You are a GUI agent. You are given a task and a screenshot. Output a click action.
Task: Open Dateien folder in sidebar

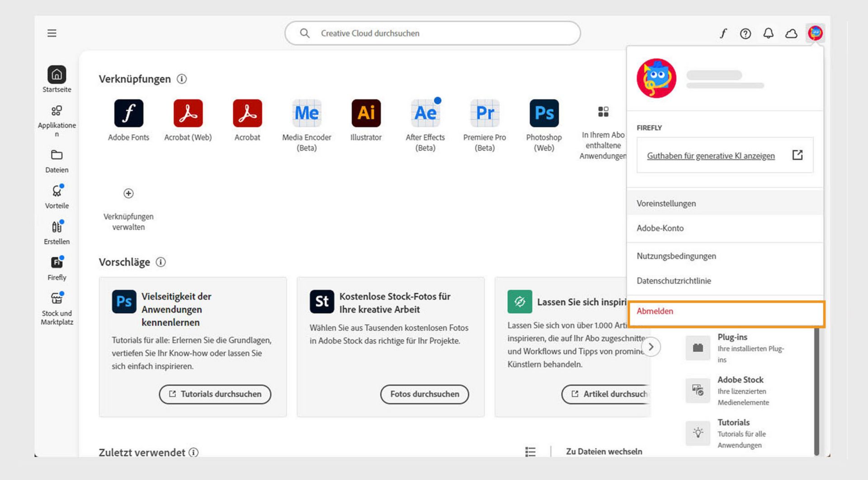point(57,161)
